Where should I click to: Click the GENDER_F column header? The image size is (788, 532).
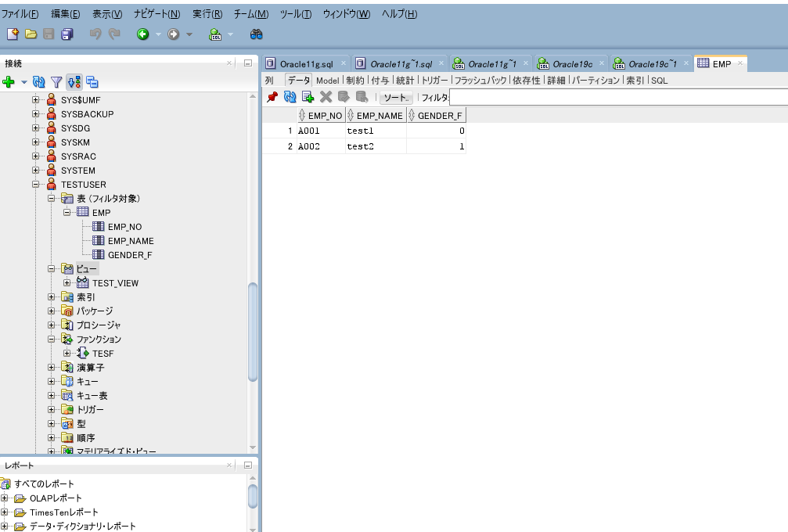coord(436,116)
